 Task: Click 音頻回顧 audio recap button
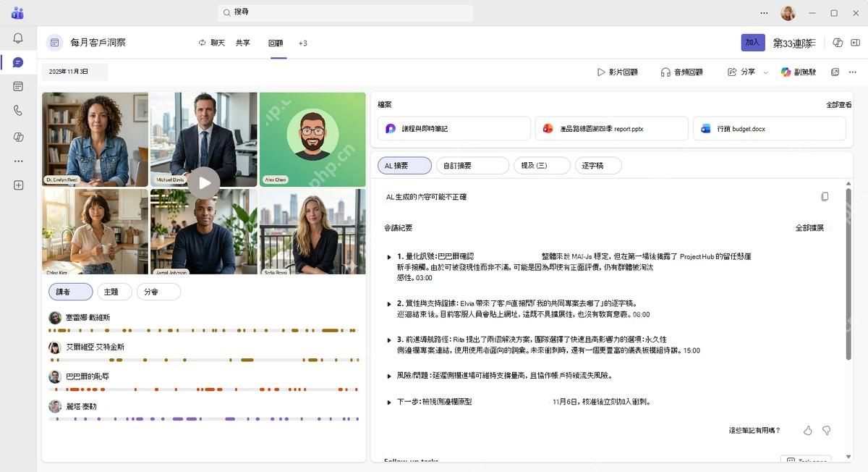[681, 72]
